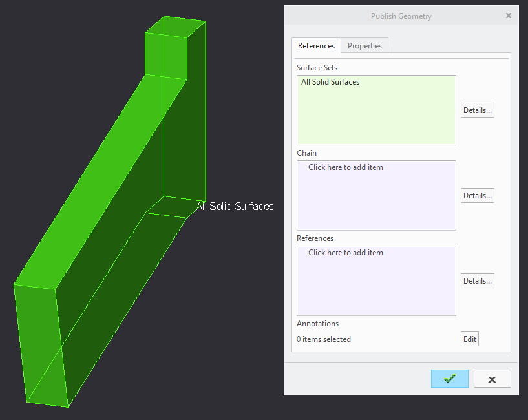Click the Chain section heading

pos(306,152)
